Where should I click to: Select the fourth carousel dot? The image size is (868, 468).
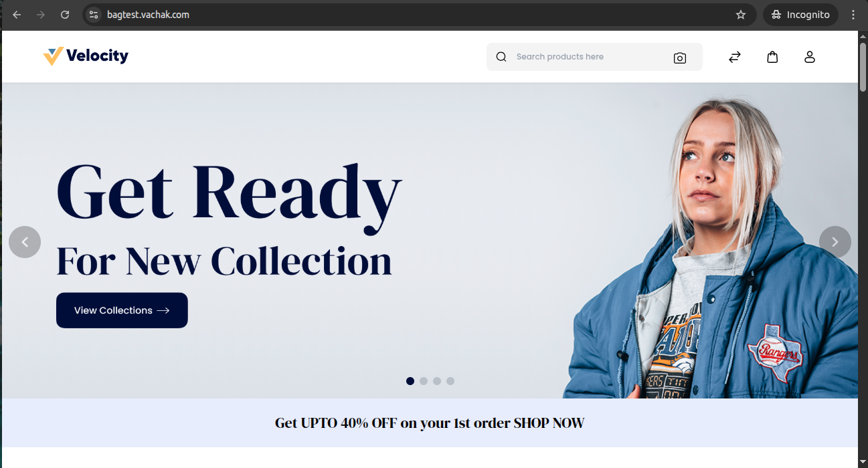(450, 381)
